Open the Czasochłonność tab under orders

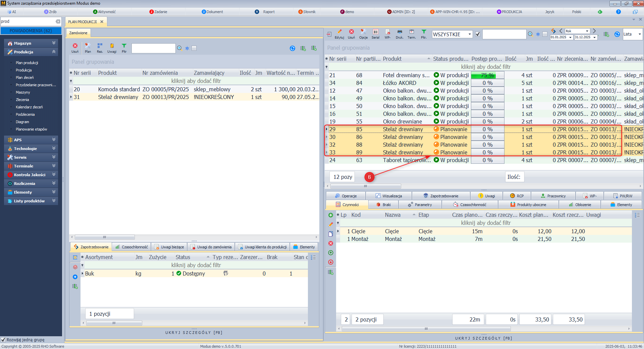coord(131,247)
